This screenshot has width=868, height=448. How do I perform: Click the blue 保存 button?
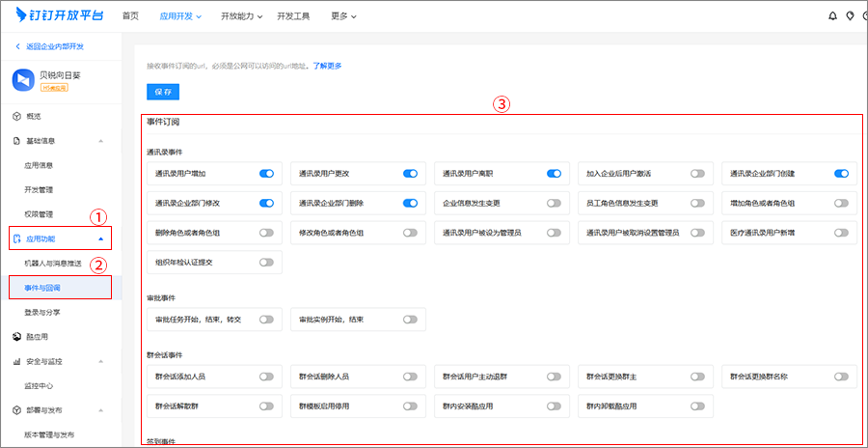163,92
